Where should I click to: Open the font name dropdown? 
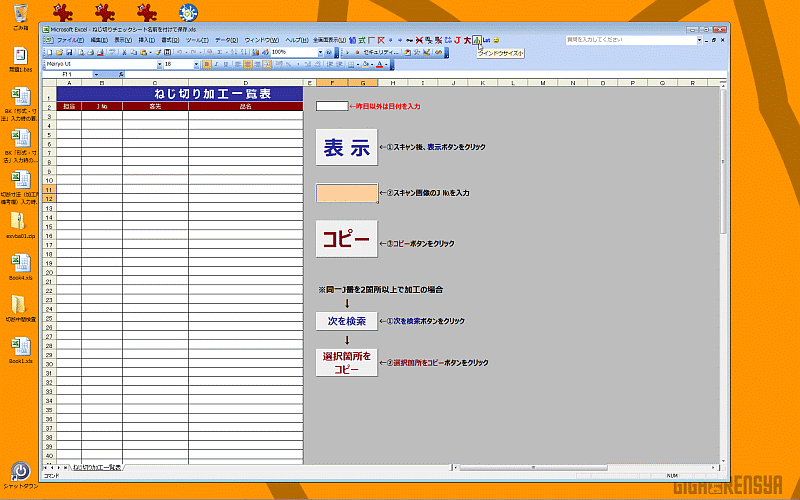coord(160,64)
